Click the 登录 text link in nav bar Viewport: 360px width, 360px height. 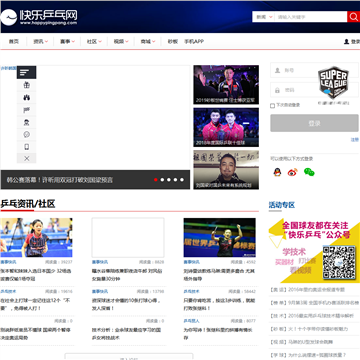pos(355,42)
